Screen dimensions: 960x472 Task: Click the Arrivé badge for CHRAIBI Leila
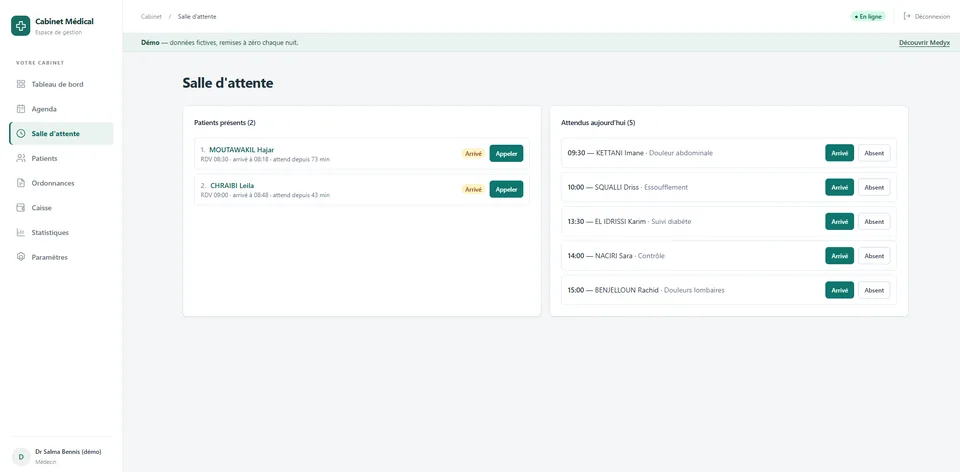click(x=473, y=189)
